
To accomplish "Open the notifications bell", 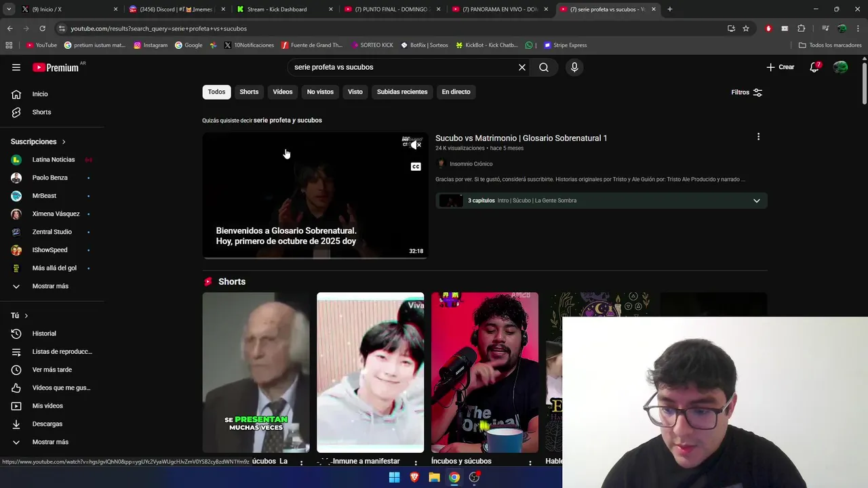I will click(814, 67).
